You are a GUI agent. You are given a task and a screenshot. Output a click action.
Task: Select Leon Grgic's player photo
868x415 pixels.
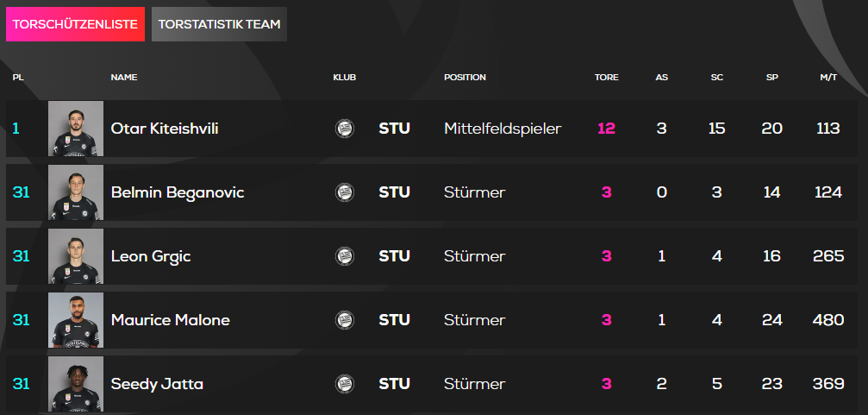click(x=76, y=256)
